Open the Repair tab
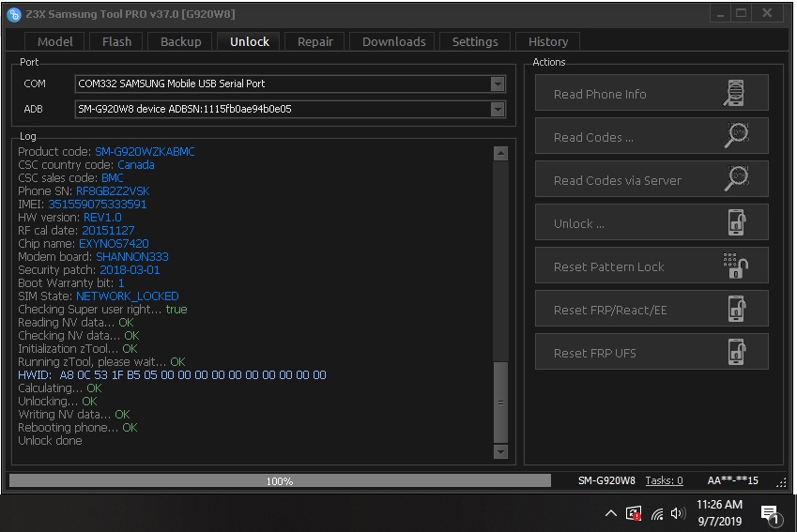The image size is (797, 532). [315, 41]
